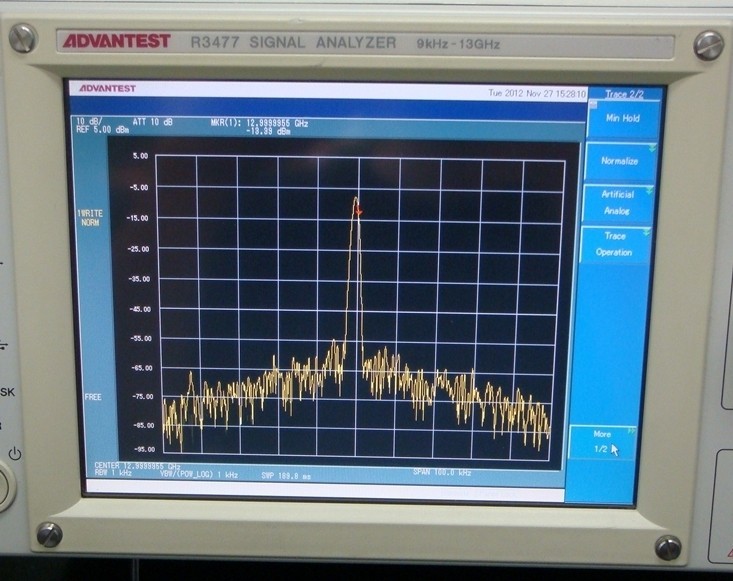
Task: Click the white message bar below the graph
Action: pos(325,490)
